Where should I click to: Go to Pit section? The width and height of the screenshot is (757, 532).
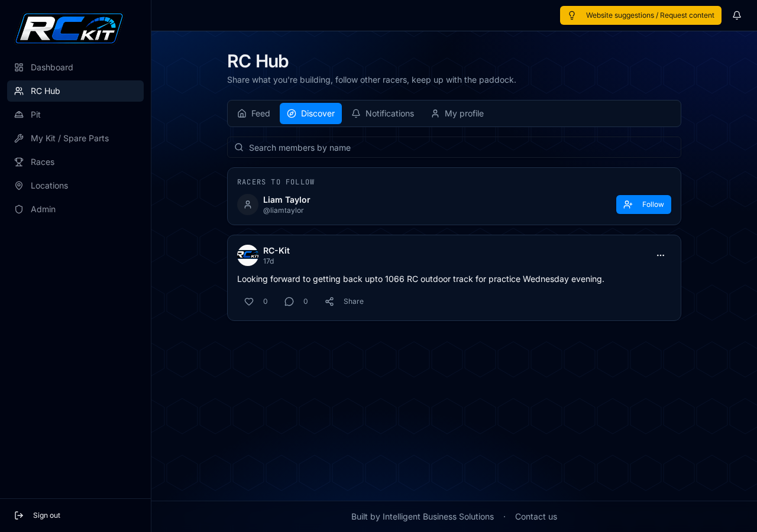75,115
